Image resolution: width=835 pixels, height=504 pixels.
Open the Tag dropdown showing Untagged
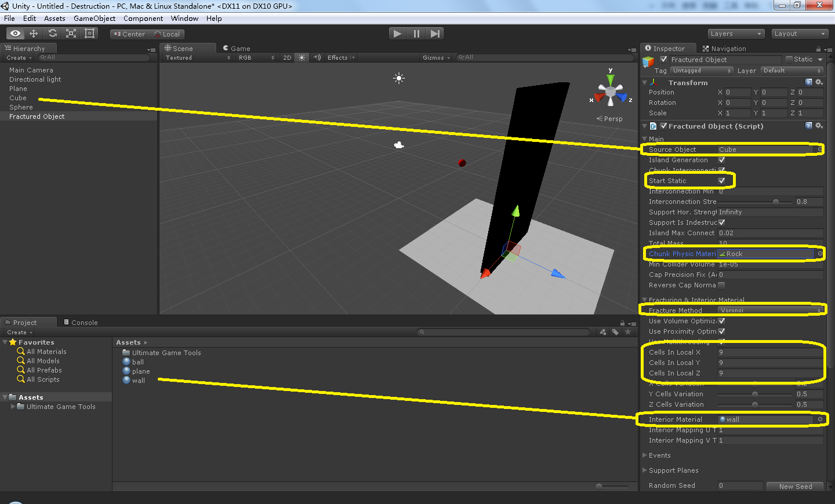(702, 71)
